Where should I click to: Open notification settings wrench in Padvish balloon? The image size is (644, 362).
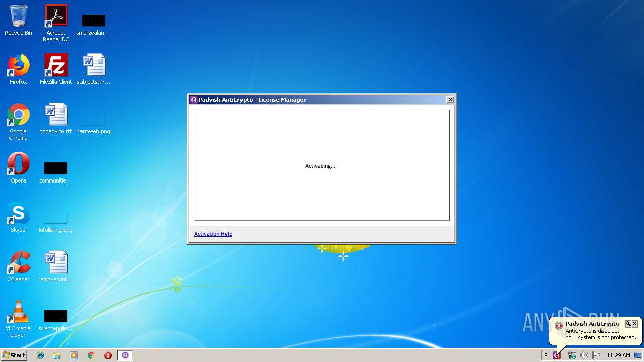(628, 324)
